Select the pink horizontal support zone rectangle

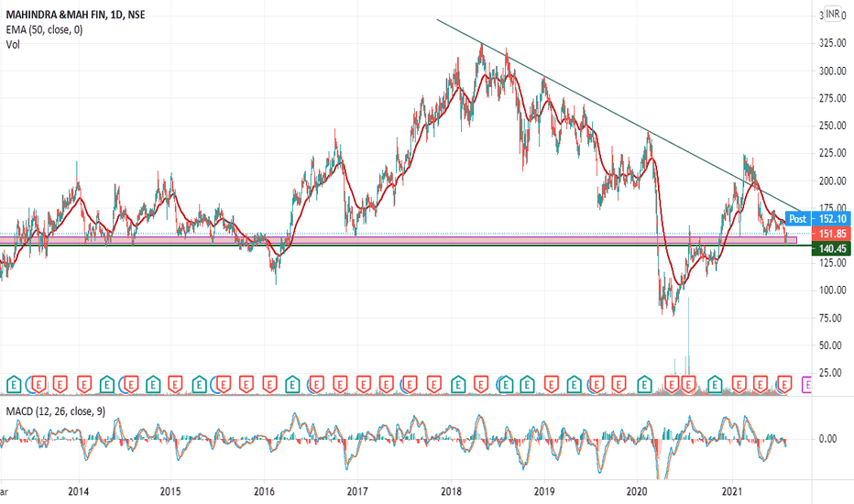coord(398,240)
